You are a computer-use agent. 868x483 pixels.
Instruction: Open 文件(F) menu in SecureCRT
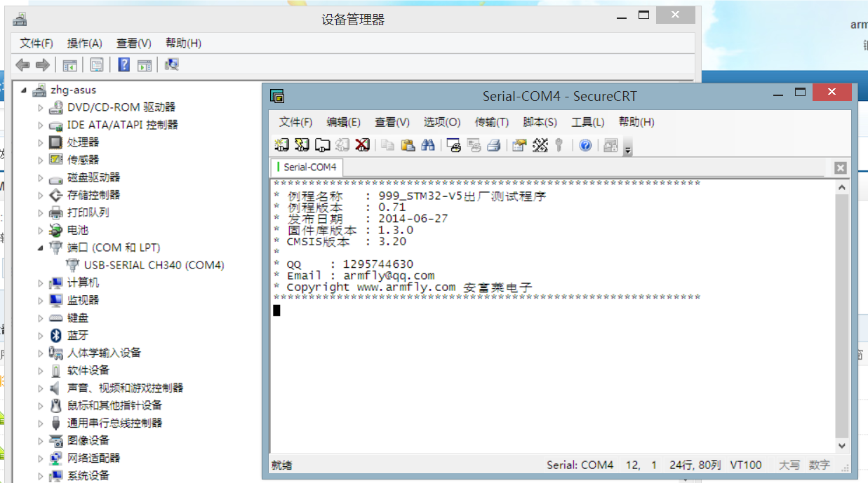pyautogui.click(x=295, y=122)
